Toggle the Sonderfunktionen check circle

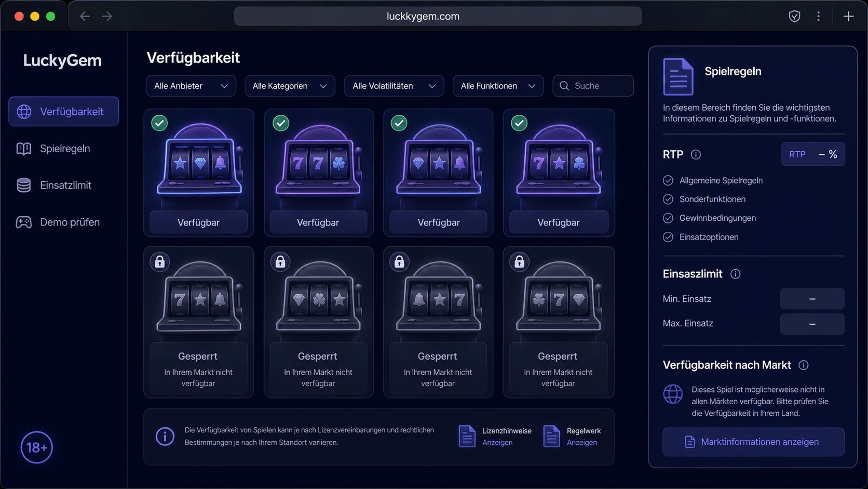668,199
